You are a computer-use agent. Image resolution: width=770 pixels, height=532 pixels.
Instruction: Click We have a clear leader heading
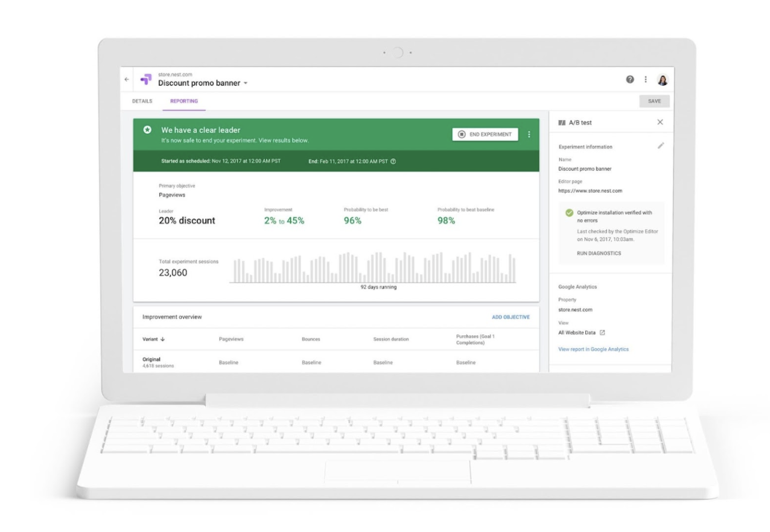click(200, 130)
